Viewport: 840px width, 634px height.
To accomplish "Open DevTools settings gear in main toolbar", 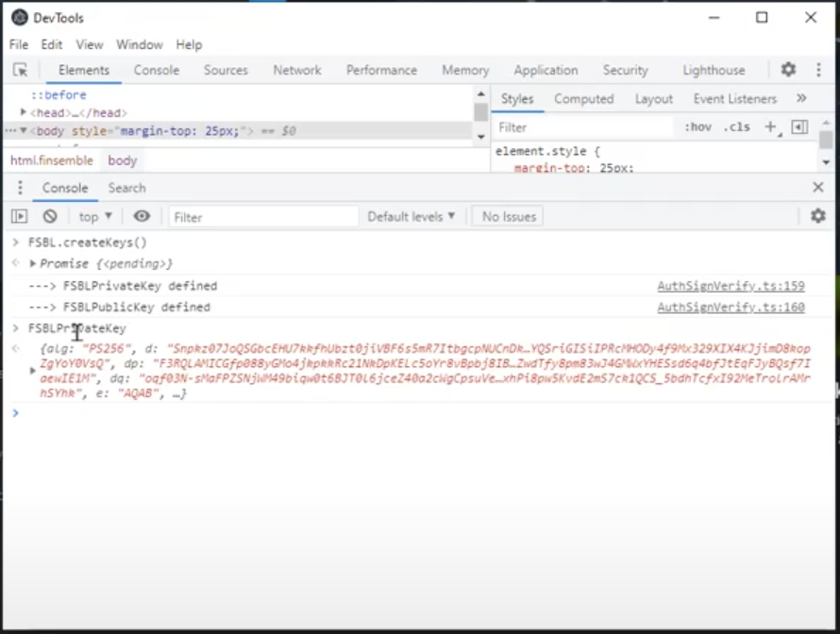I will pos(788,70).
